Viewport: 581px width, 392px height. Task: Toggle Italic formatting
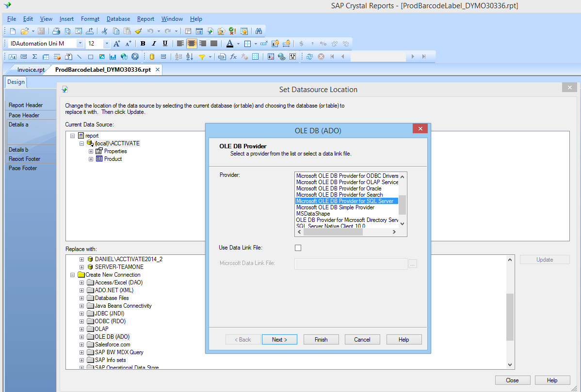coord(154,44)
